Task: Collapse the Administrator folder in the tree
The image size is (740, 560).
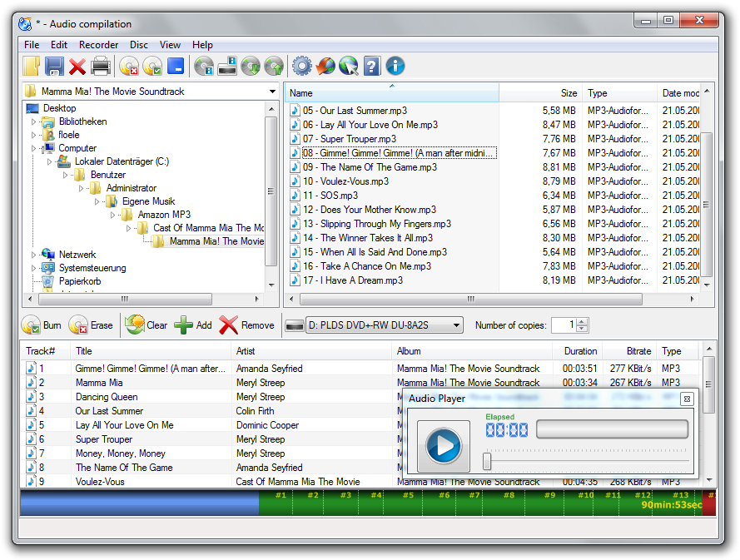Action: tap(81, 188)
